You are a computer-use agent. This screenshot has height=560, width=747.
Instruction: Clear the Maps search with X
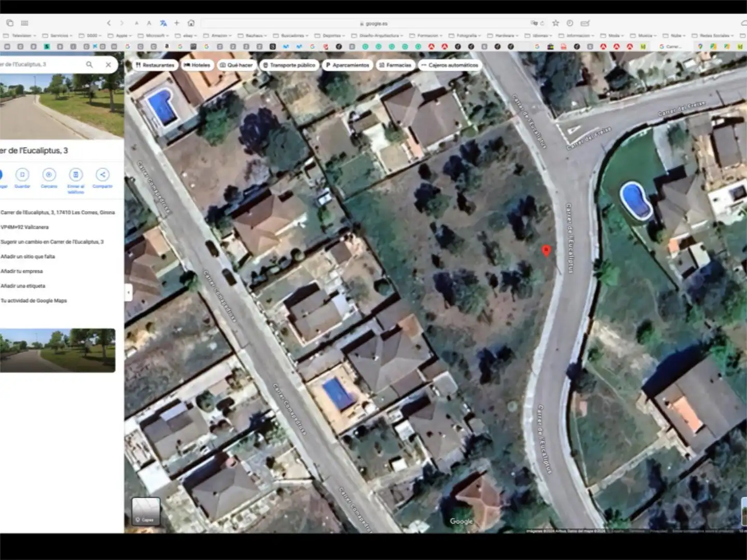click(108, 65)
